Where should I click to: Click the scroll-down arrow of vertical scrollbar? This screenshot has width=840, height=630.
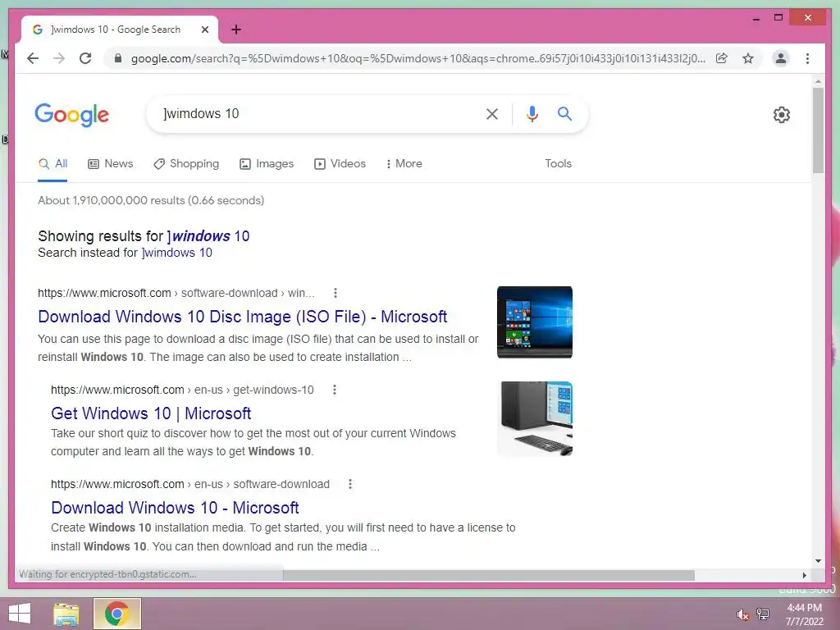818,561
